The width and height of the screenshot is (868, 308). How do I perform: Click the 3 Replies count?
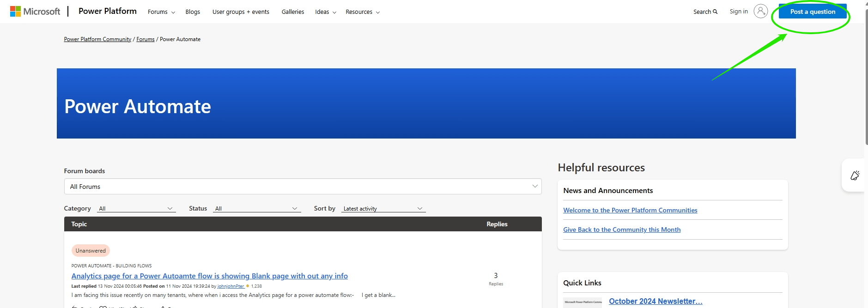[496, 279]
